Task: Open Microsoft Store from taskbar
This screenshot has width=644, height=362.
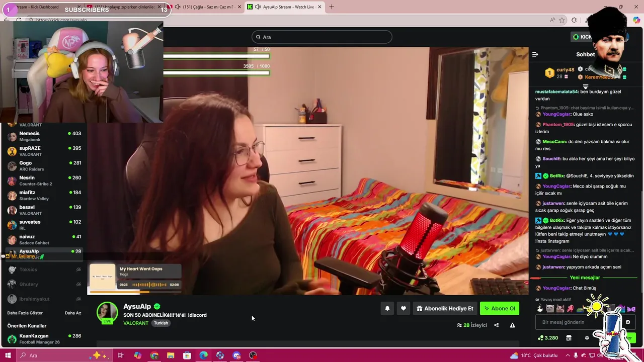Action: tap(187, 355)
